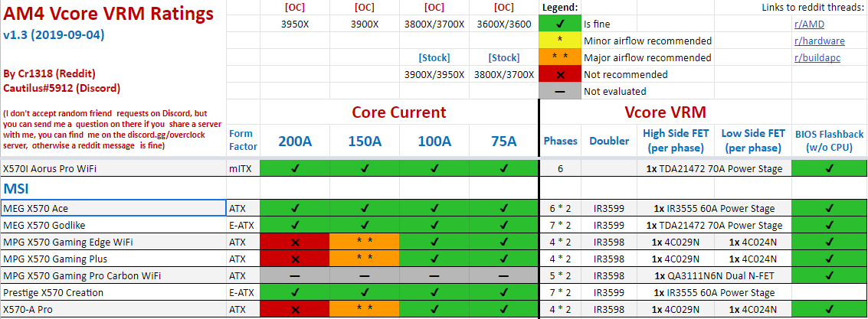Select the 'Prestige X570 Creation' cell
Image resolution: width=868 pixels, height=319 pixels.
[113, 292]
